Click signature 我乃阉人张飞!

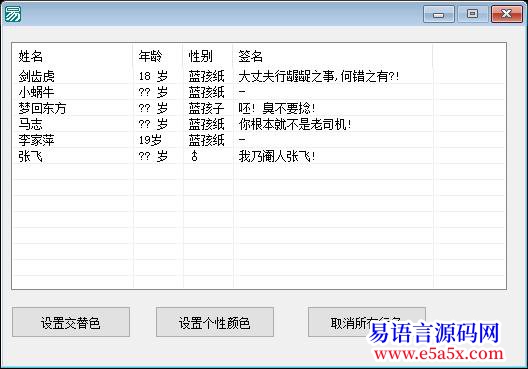click(277, 156)
